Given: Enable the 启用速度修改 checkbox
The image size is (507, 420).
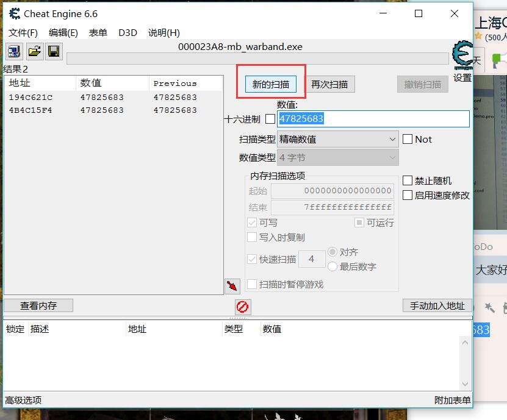Looking at the screenshot, I should (408, 195).
